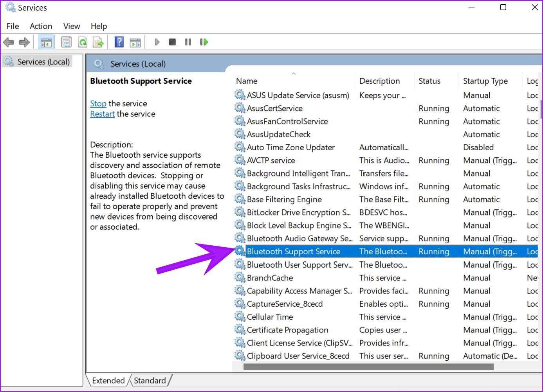
Task: Click the Help icon in the toolbar
Action: tap(119, 42)
